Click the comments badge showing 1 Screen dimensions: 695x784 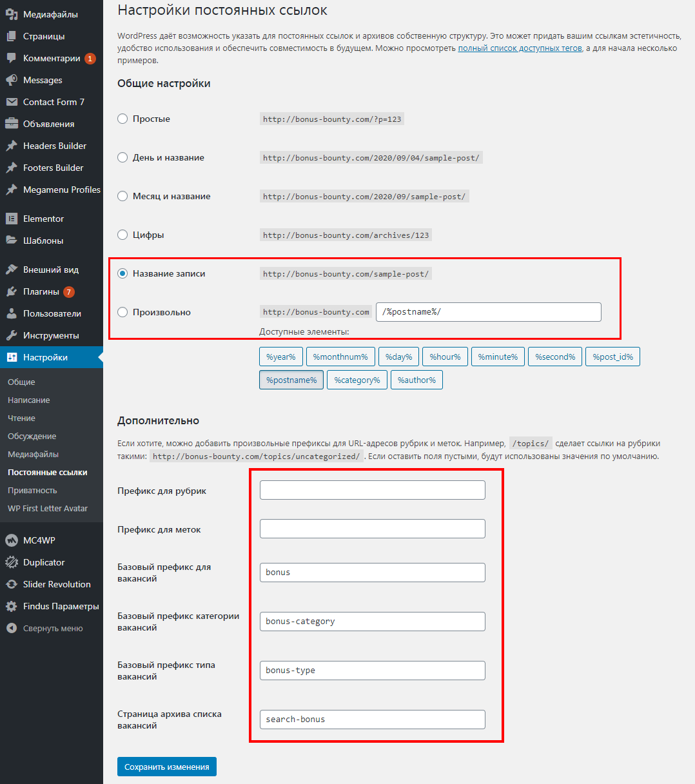pos(90,59)
